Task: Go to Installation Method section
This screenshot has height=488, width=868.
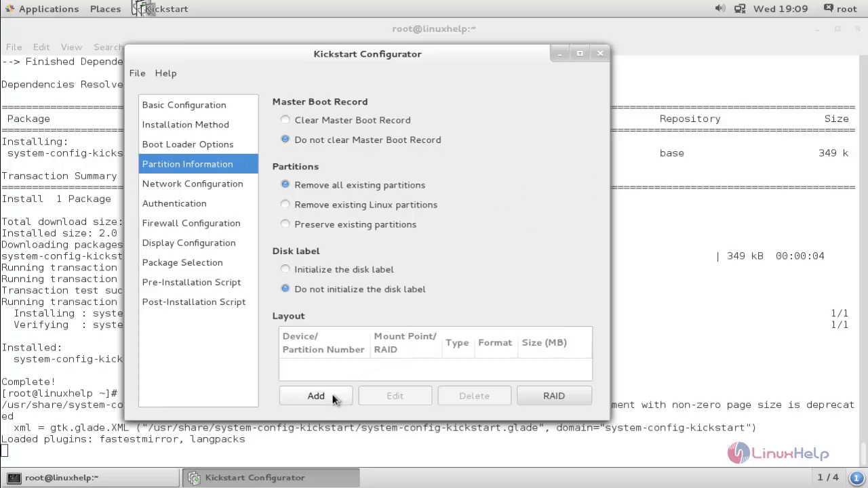Action: click(x=198, y=125)
